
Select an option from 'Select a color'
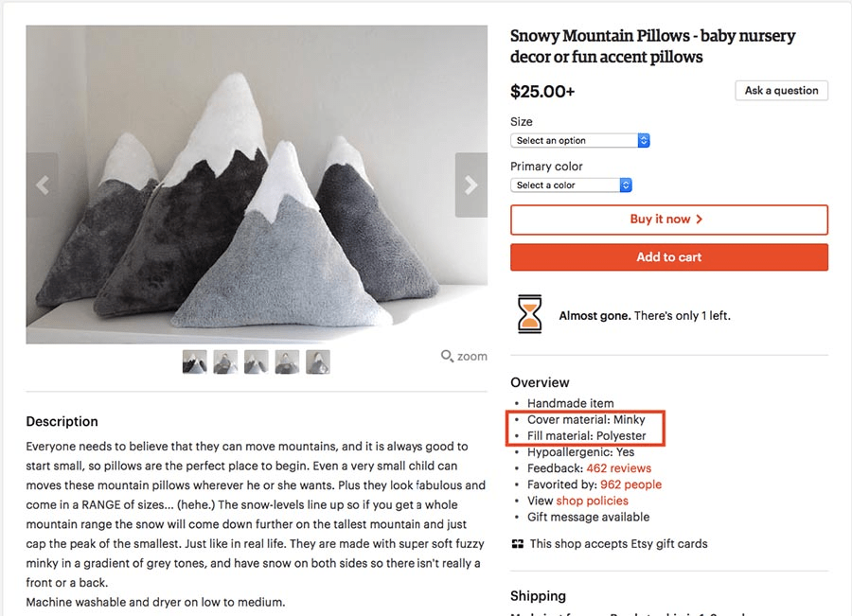[x=568, y=185]
